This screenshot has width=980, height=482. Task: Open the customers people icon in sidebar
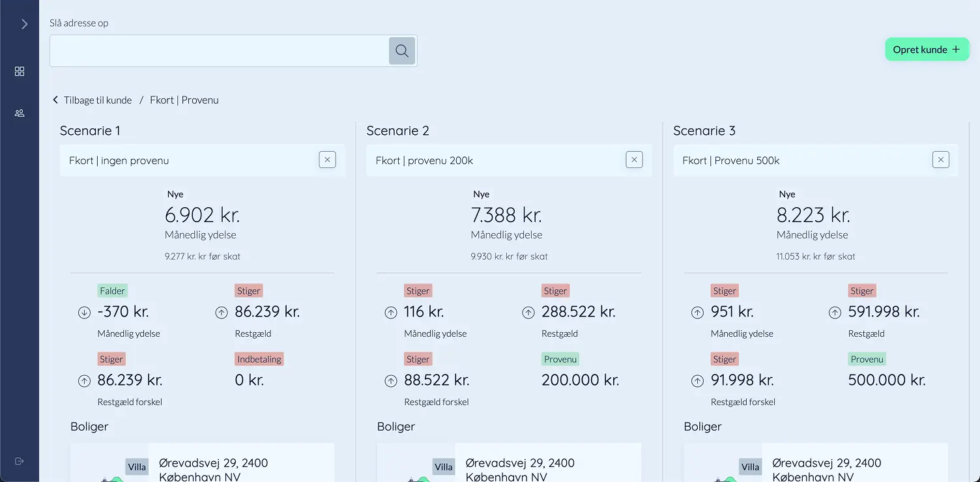[20, 113]
